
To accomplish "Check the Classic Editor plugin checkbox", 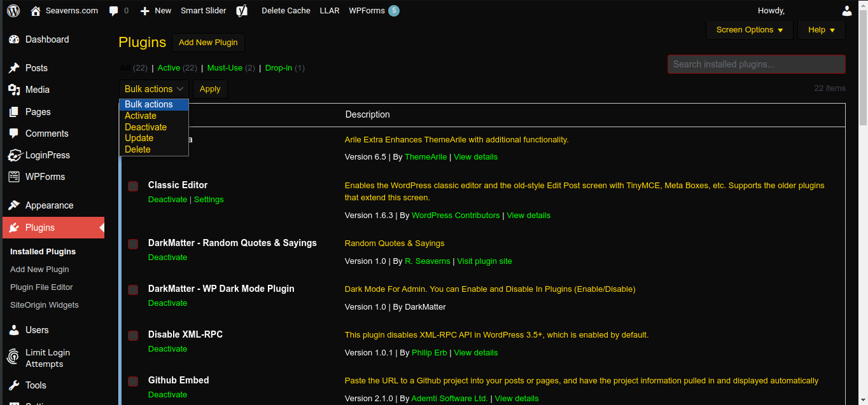I will (x=133, y=186).
